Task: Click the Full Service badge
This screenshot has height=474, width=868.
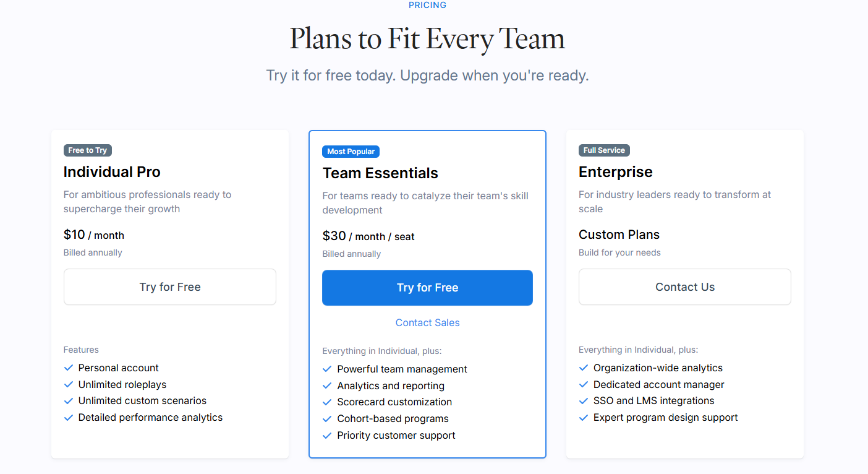Action: (604, 150)
